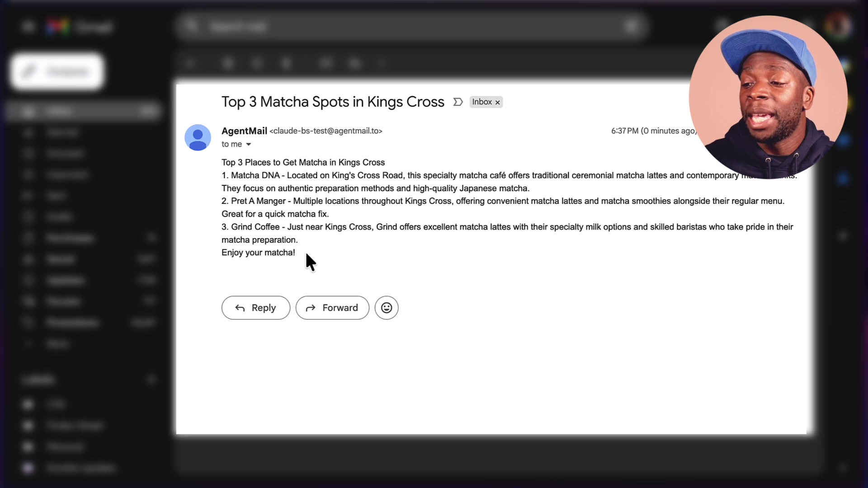Reply to AgentMail's email
Image resolution: width=868 pixels, height=488 pixels.
click(x=255, y=308)
